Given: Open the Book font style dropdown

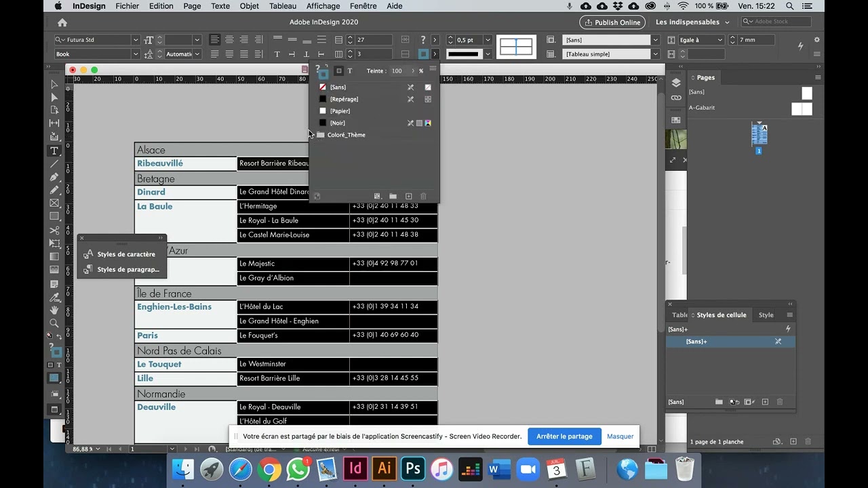Looking at the screenshot, I should coord(136,54).
